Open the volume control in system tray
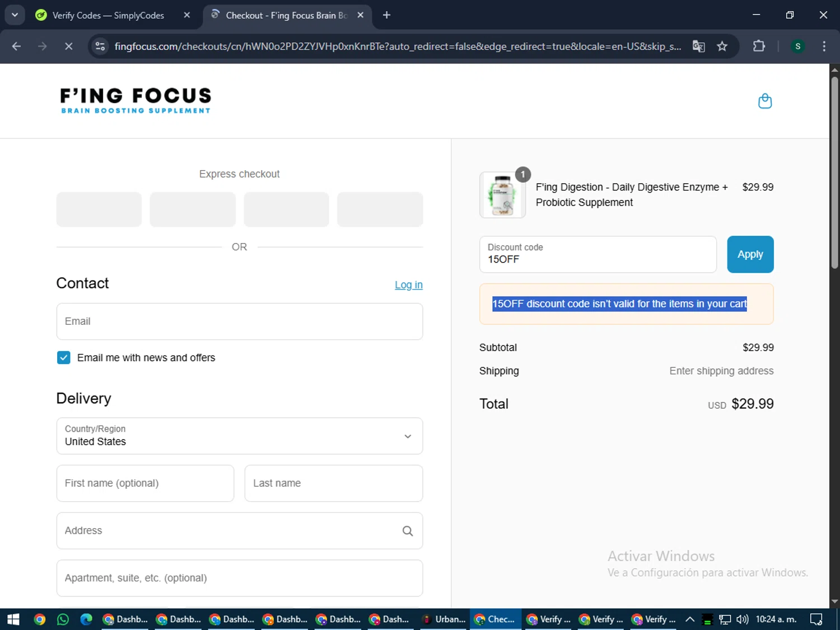The width and height of the screenshot is (840, 630). 743,619
